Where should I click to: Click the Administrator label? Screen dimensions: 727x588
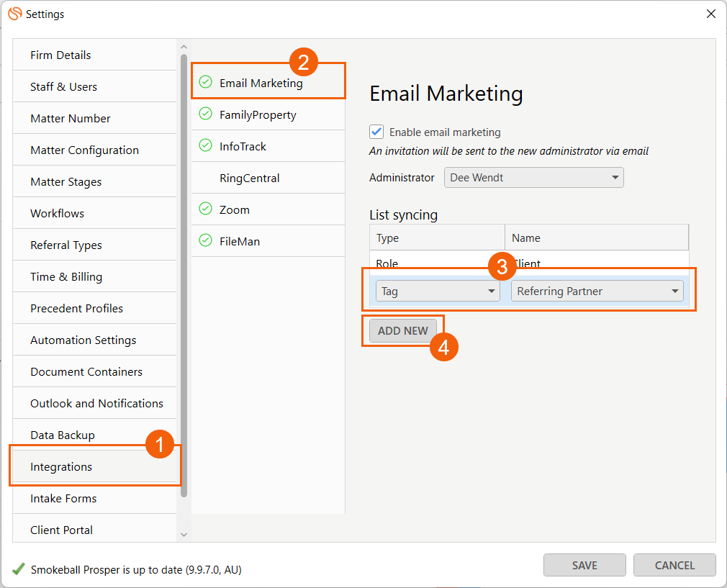click(x=402, y=178)
